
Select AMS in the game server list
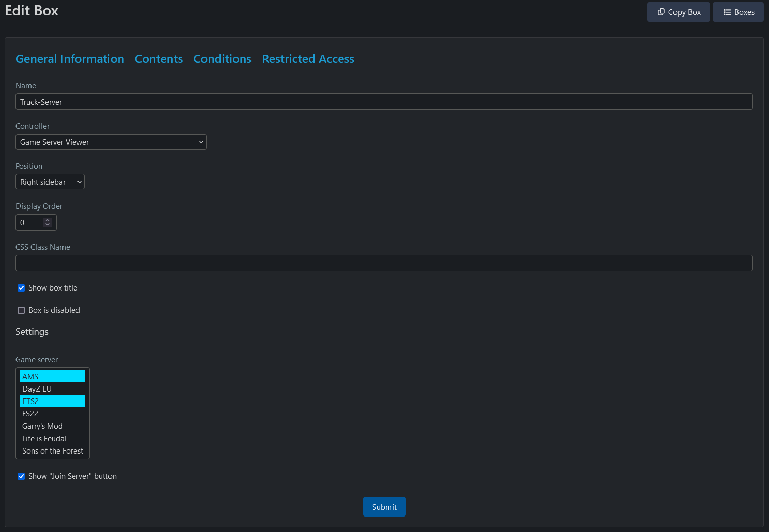(x=52, y=376)
